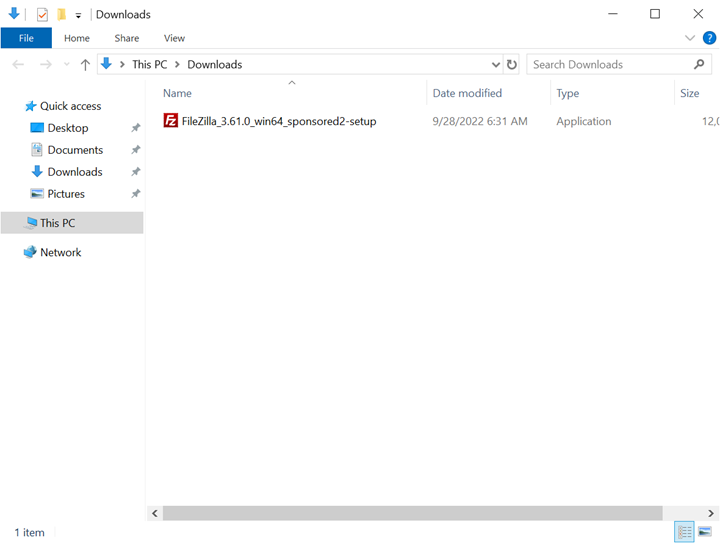Click This PC in the address bar path

point(150,65)
